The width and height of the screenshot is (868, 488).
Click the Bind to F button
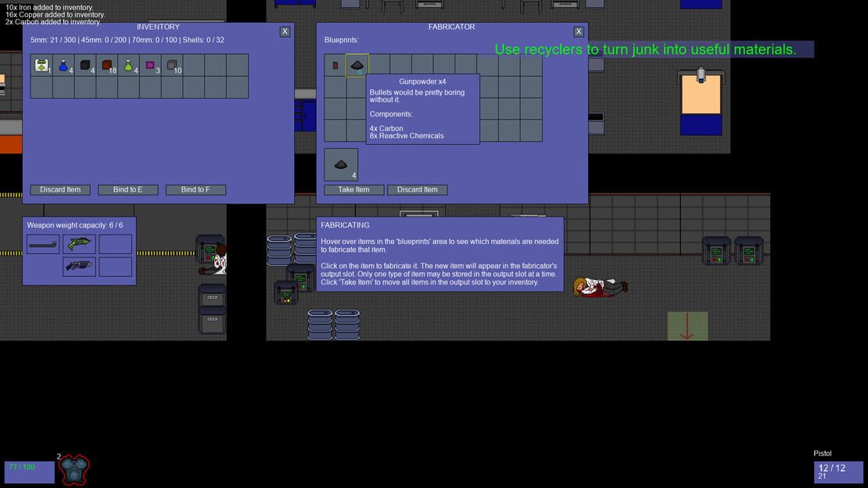tap(195, 190)
